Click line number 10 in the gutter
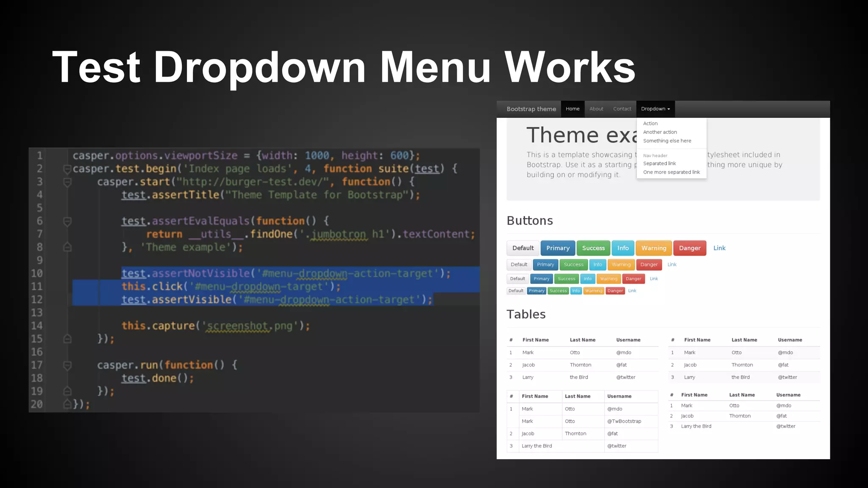 (36, 273)
